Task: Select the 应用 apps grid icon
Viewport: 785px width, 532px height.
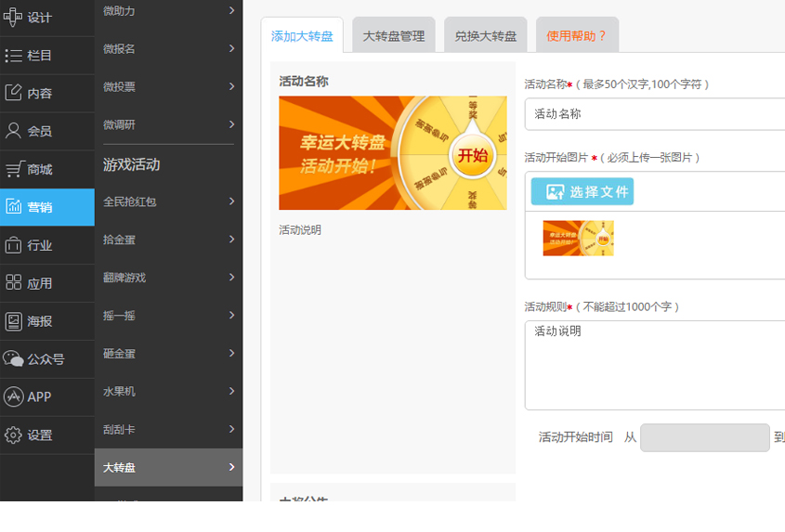Action: (x=13, y=283)
